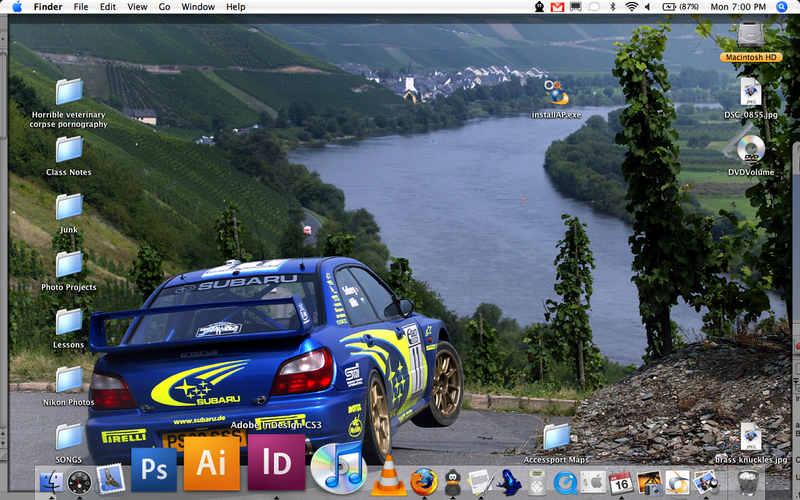Open the Trash in the Dock
Viewport: 800px width, 500px height.
(748, 482)
